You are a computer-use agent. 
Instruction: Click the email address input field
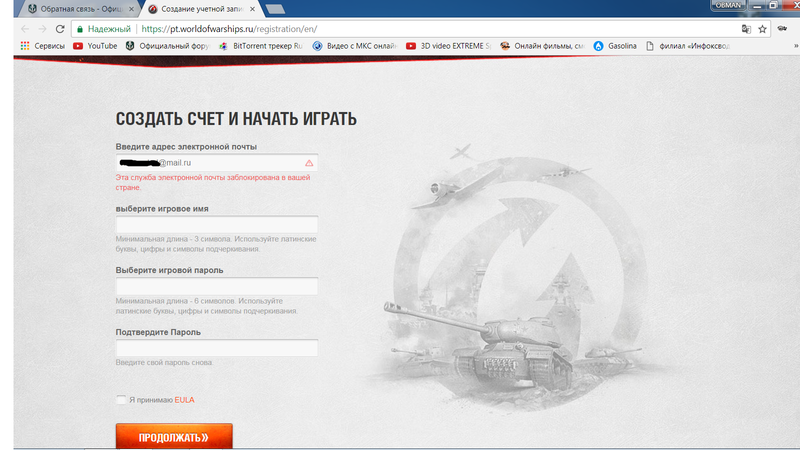pos(217,163)
